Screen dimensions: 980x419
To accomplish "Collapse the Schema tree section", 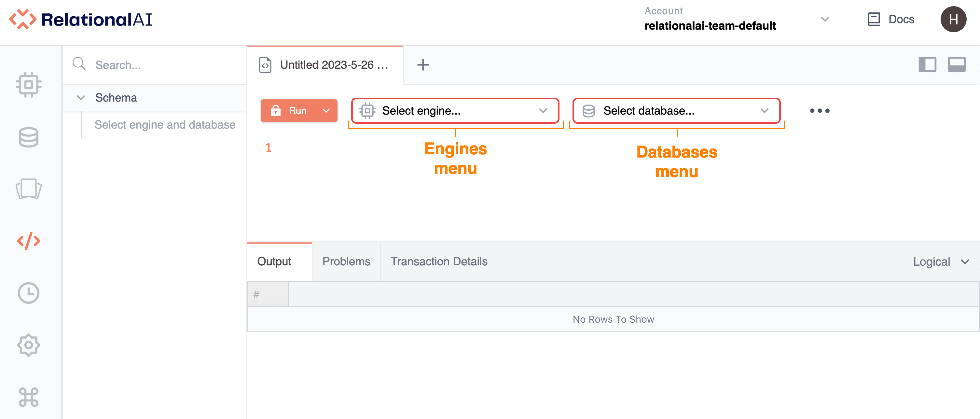I will (x=81, y=98).
